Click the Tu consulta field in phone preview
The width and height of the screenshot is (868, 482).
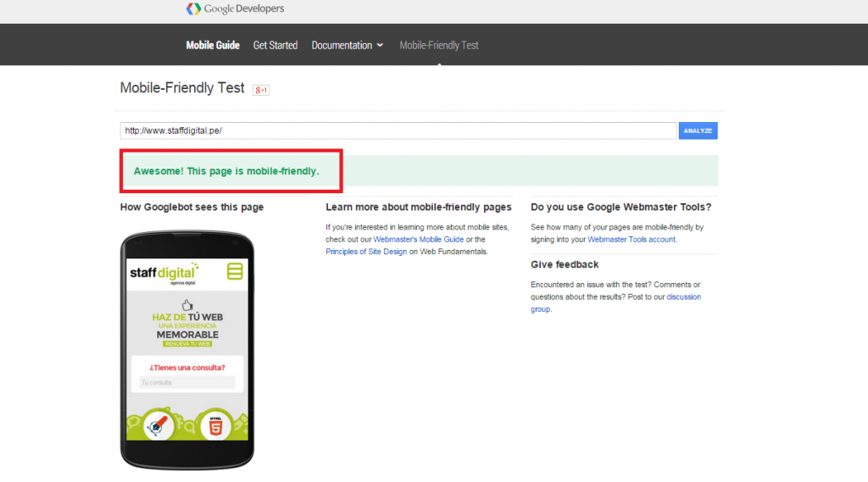point(187,382)
